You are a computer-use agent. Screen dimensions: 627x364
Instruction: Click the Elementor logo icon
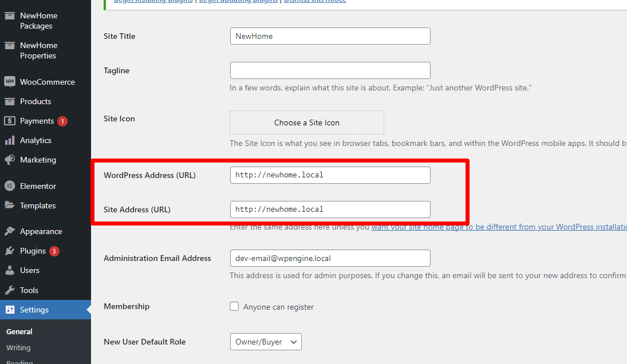click(x=10, y=186)
